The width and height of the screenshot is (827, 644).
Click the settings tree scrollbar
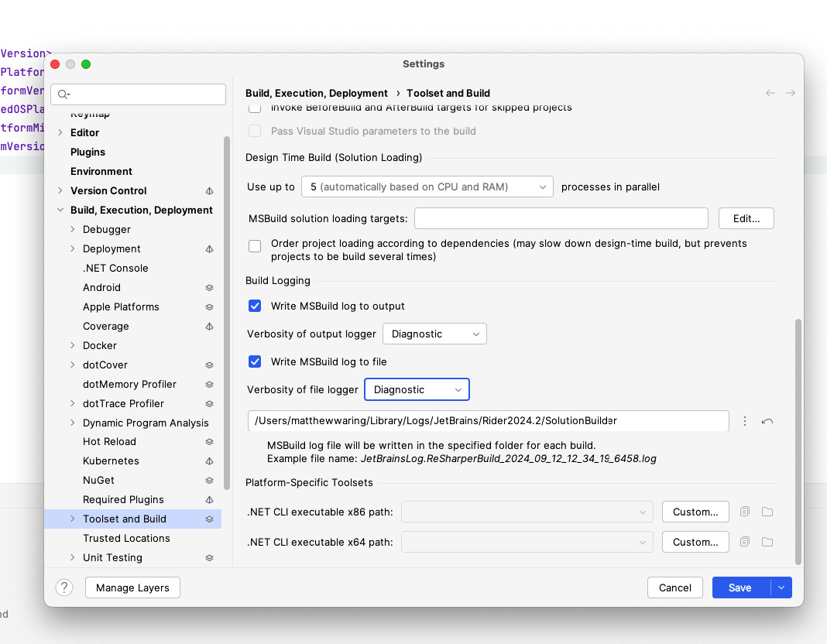pos(227,313)
